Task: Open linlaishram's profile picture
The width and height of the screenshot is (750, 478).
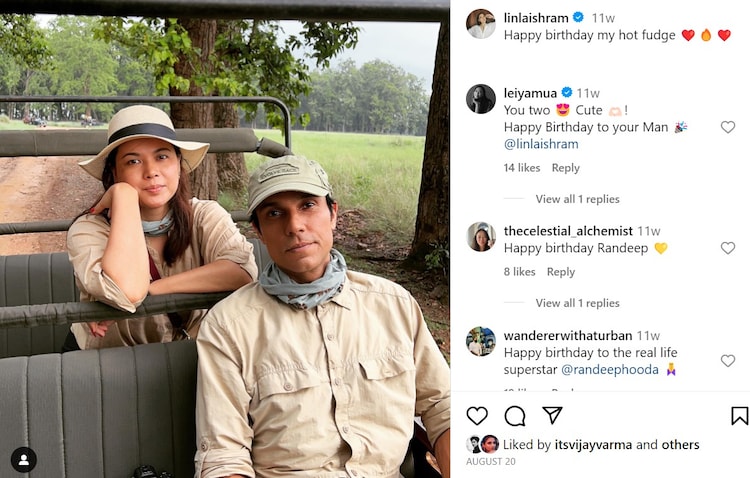Action: (481, 24)
